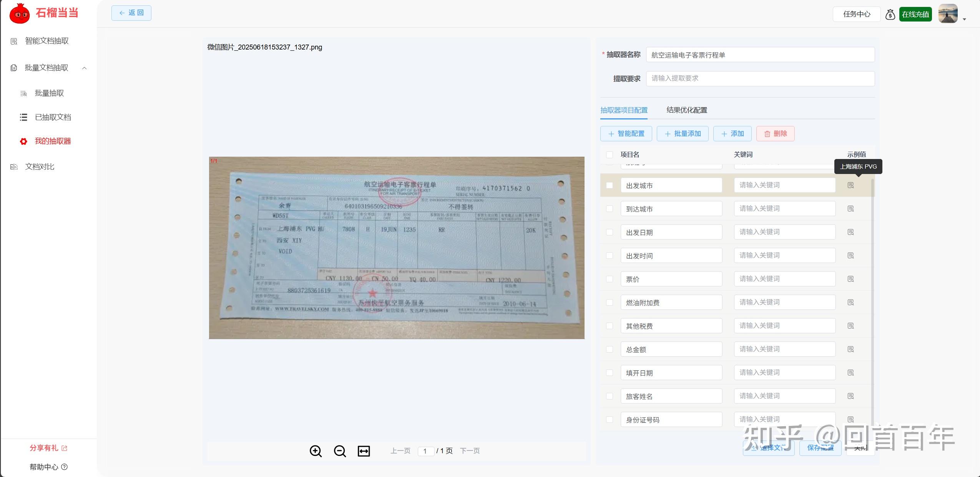The height and width of the screenshot is (477, 980).
Task: Check the checkbox for 出发城市
Action: click(609, 185)
